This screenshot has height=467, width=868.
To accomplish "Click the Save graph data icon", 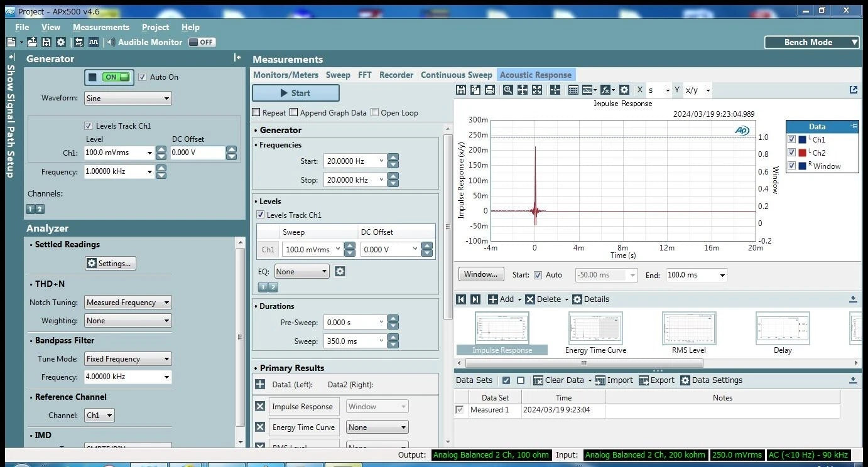I will point(461,90).
